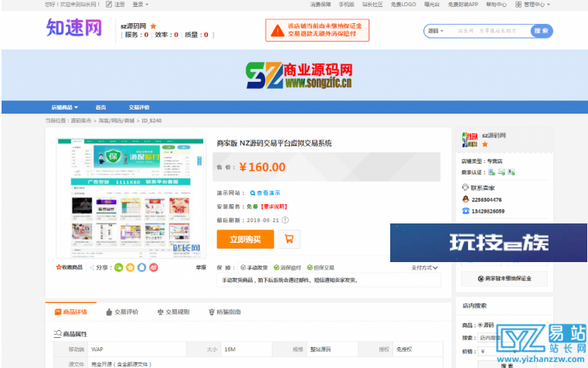Open the management center dropdown
588x368 pixels.
click(537, 5)
